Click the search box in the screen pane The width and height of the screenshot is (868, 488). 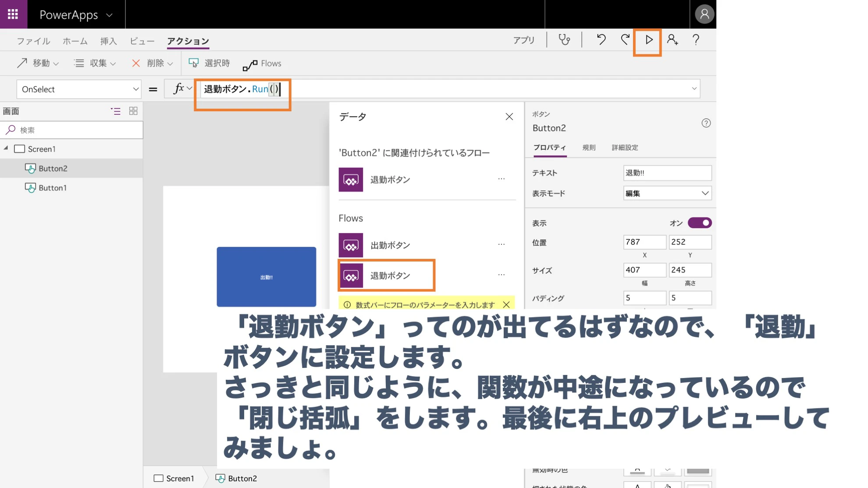(71, 130)
